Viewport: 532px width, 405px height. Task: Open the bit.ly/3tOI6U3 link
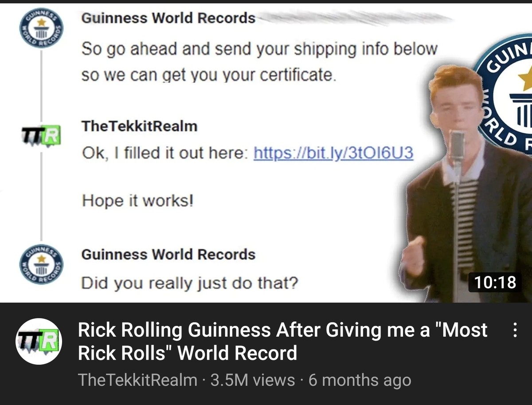click(x=333, y=153)
